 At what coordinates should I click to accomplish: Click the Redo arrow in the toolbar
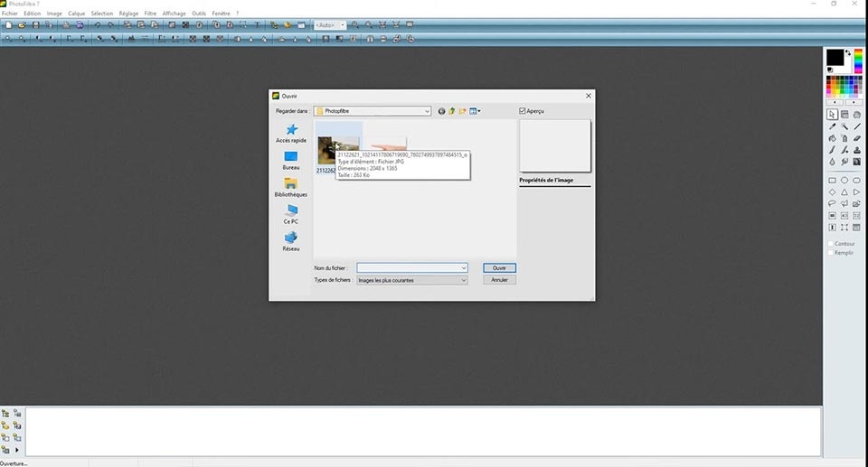click(110, 25)
